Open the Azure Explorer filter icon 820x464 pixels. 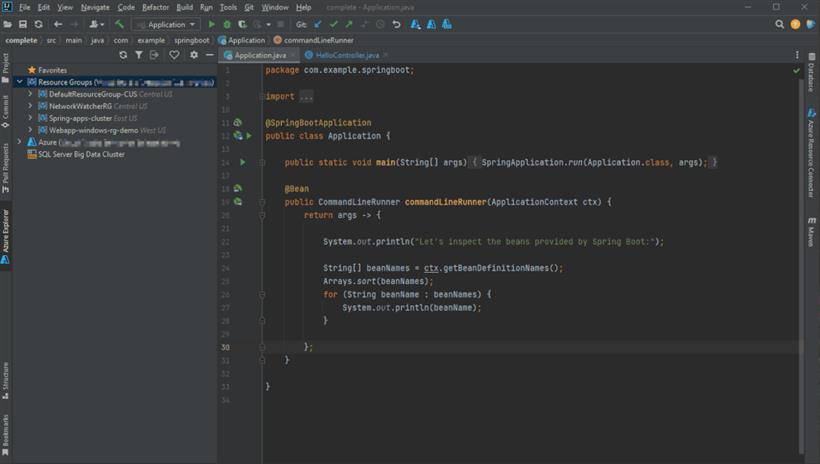click(x=139, y=54)
